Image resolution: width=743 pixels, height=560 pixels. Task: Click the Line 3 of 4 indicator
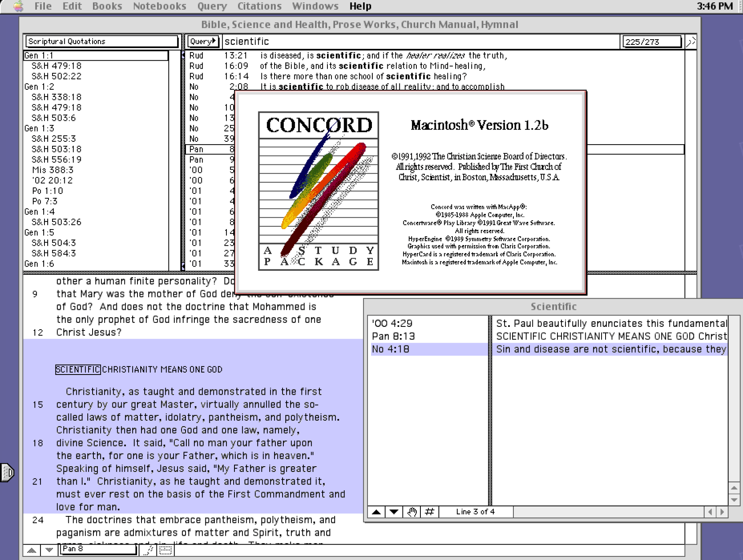[475, 512]
